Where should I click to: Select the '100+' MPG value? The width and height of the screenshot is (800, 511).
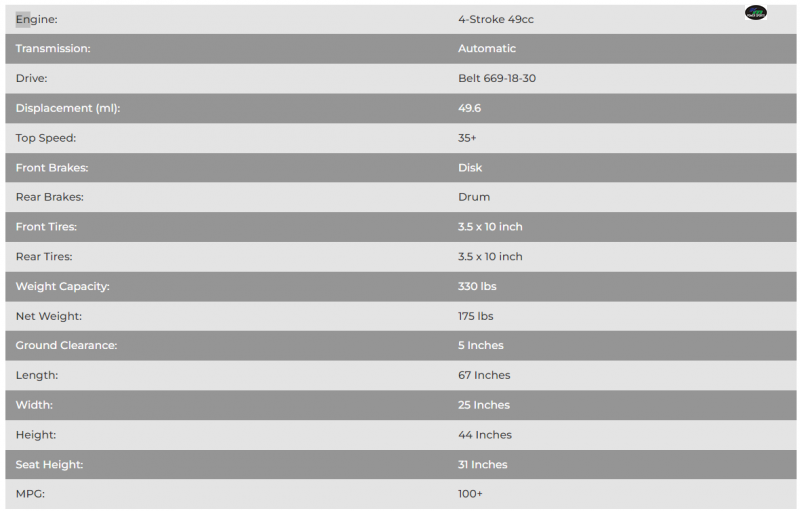tap(470, 494)
